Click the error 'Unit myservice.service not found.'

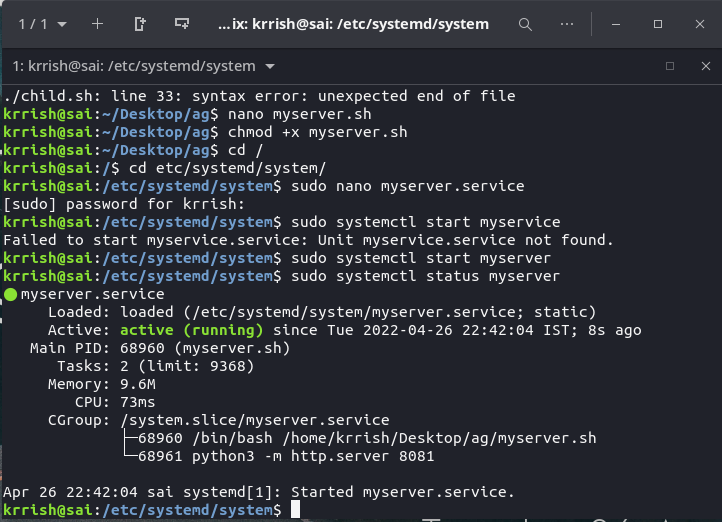tap(466, 240)
